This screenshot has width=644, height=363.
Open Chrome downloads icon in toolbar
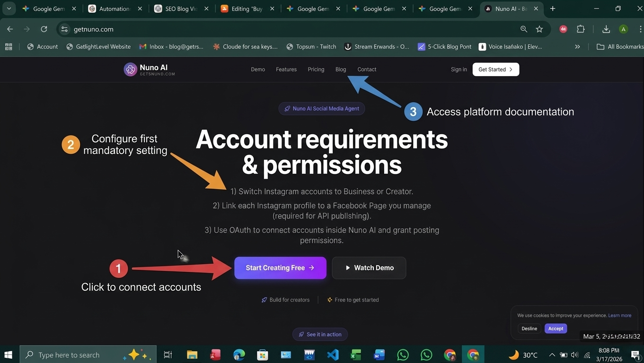point(606,29)
